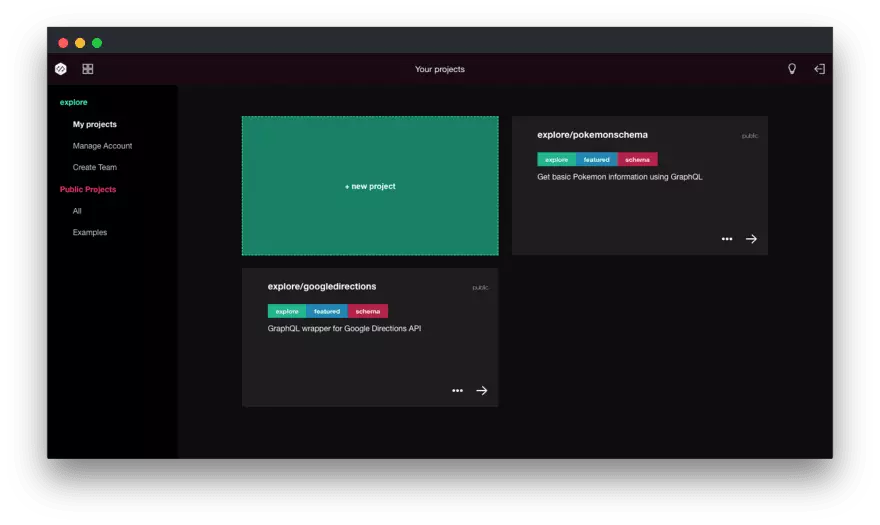This screenshot has height=525, width=880.
Task: Select All under Public Projects
Action: coord(77,211)
